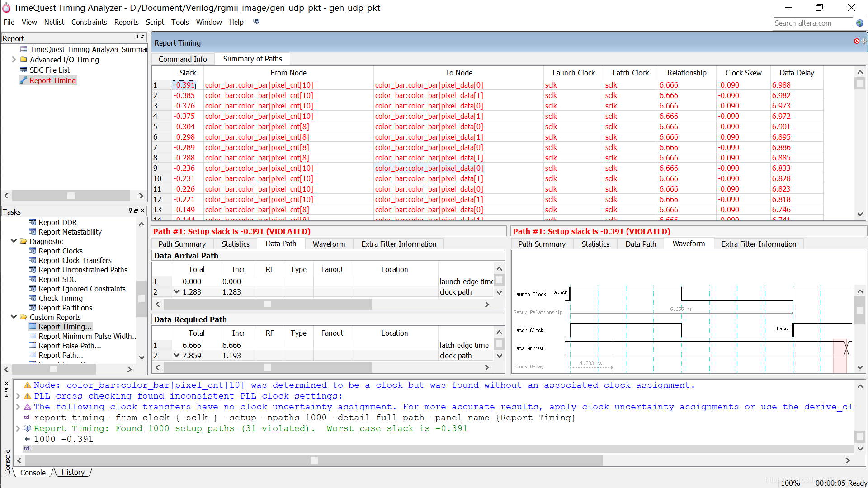The image size is (868, 488).
Task: Click the Report Clock Transfers task icon
Action: click(x=33, y=260)
